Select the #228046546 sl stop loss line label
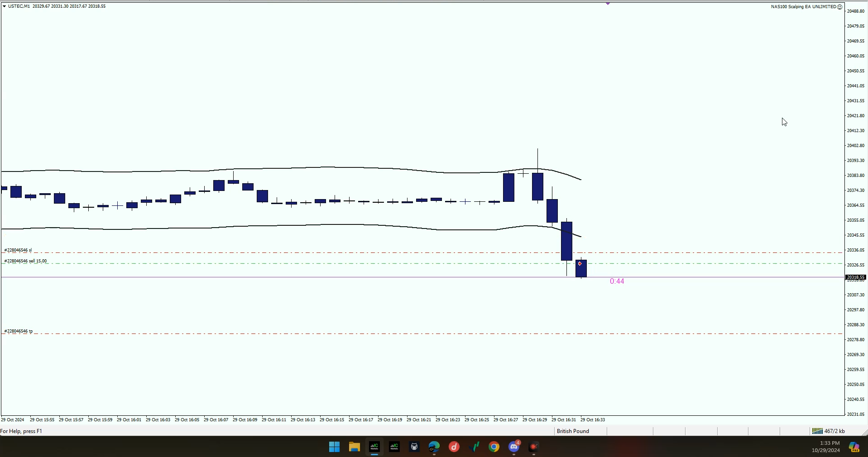The image size is (868, 457). point(18,250)
